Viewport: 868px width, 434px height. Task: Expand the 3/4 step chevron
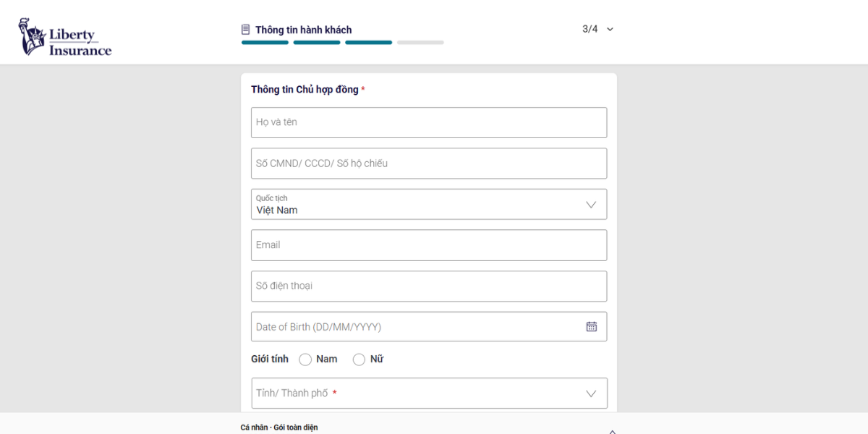point(610,30)
